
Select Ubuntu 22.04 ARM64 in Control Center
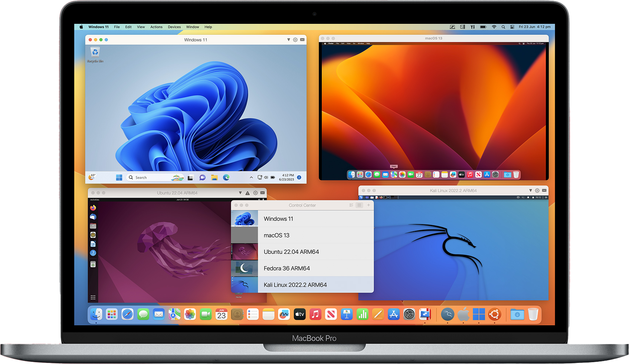pyautogui.click(x=302, y=252)
